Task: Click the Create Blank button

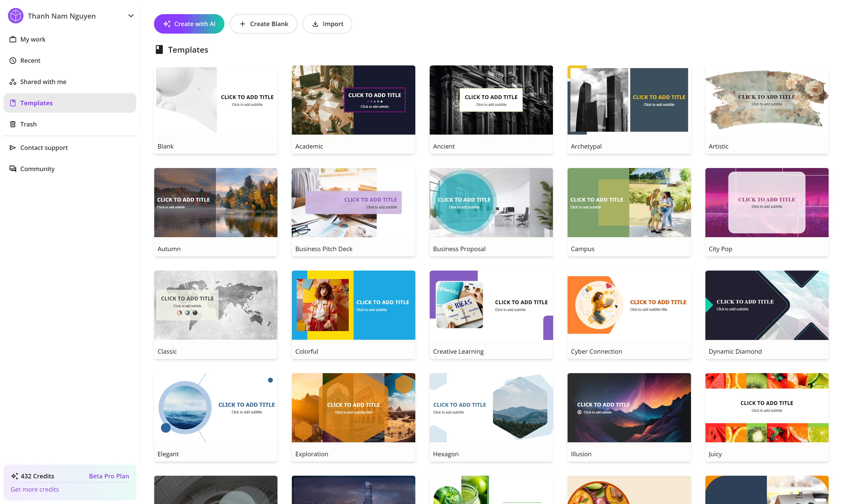Action: pyautogui.click(x=264, y=24)
